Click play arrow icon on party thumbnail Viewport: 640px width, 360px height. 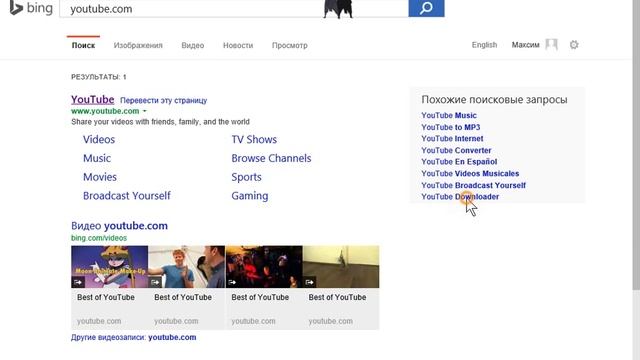(232, 282)
